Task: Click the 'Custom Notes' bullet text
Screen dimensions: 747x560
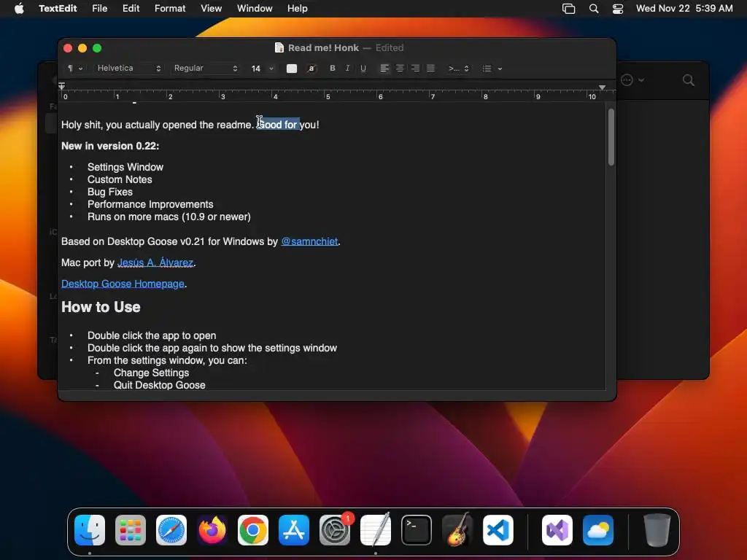Action: (120, 179)
